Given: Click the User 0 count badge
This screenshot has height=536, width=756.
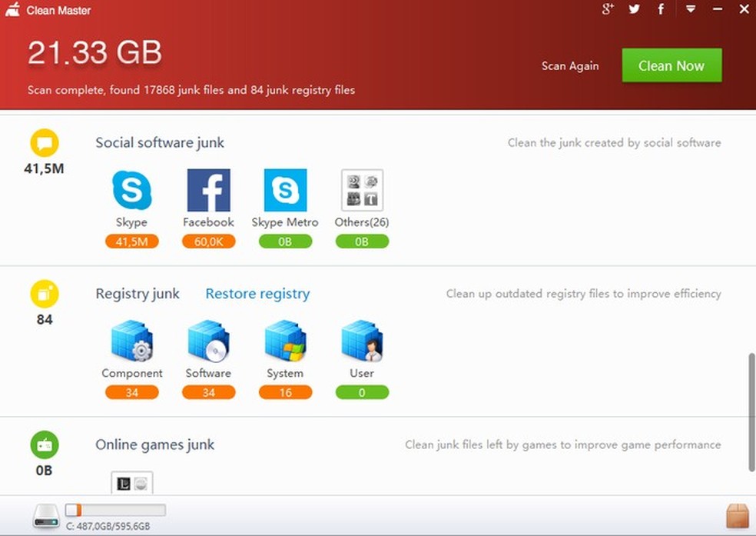Looking at the screenshot, I should pos(362,392).
